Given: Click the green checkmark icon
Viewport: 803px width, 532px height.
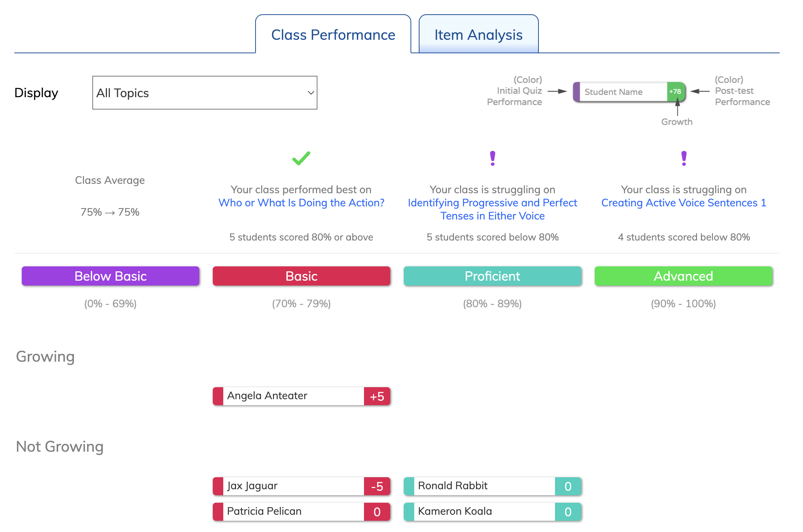Looking at the screenshot, I should [x=301, y=158].
